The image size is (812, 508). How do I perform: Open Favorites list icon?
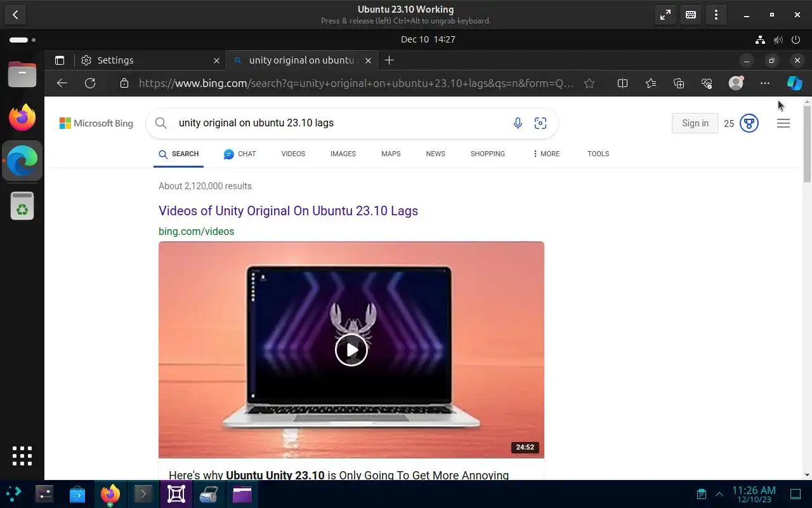coord(650,83)
